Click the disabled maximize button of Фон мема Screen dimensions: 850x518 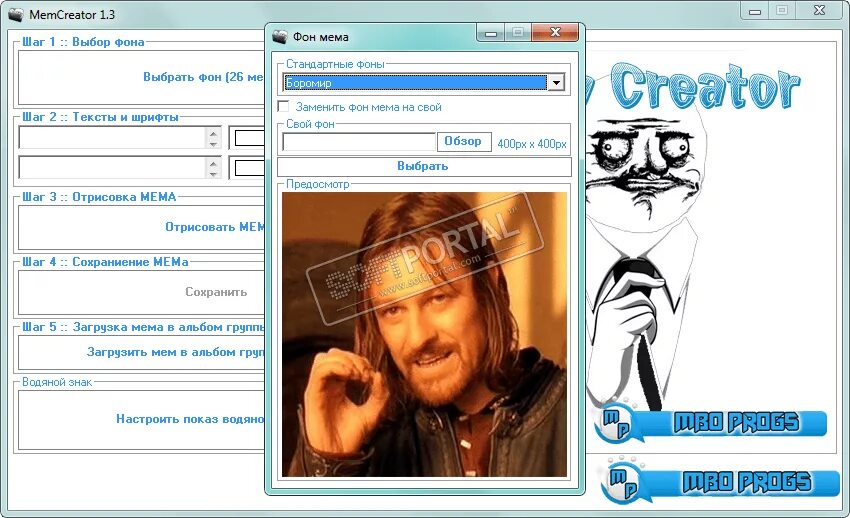click(x=518, y=33)
